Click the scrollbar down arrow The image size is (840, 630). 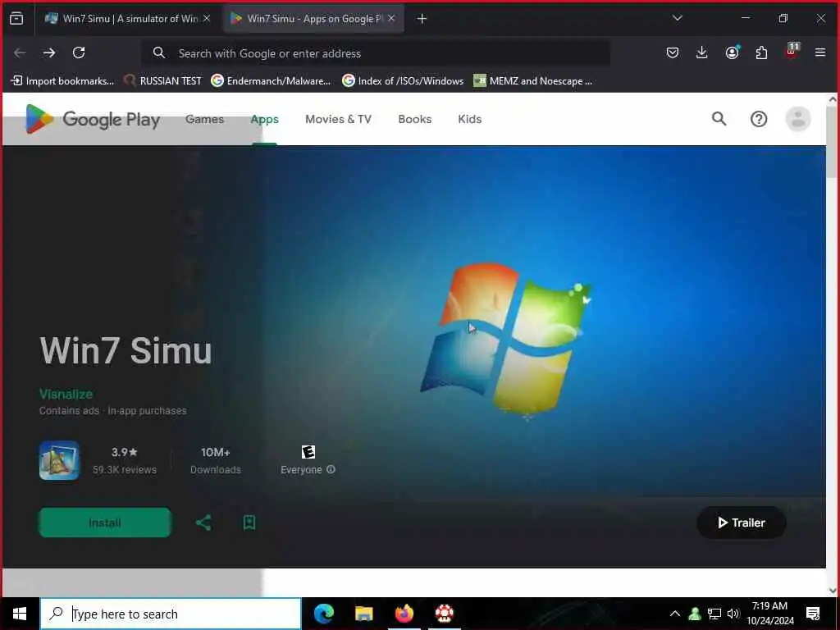pos(833,591)
